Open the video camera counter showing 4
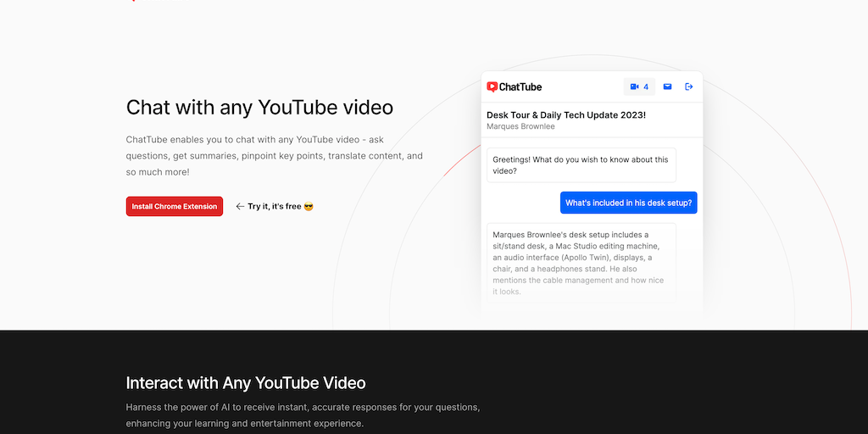The image size is (868, 434). pyautogui.click(x=639, y=87)
